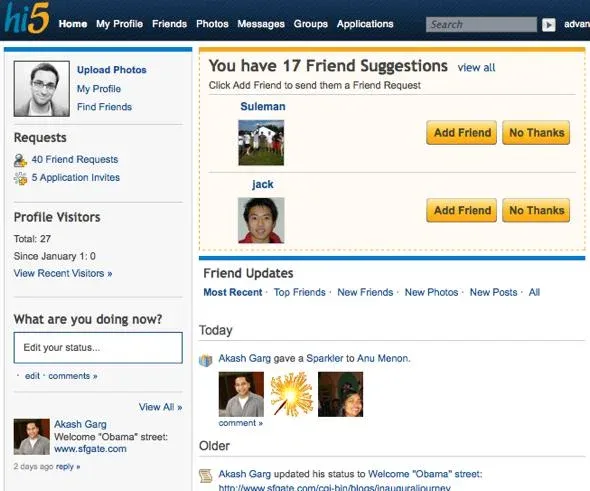Screen dimensions: 590x491
Task: Switch to the New Photos updates filter
Action: [431, 292]
